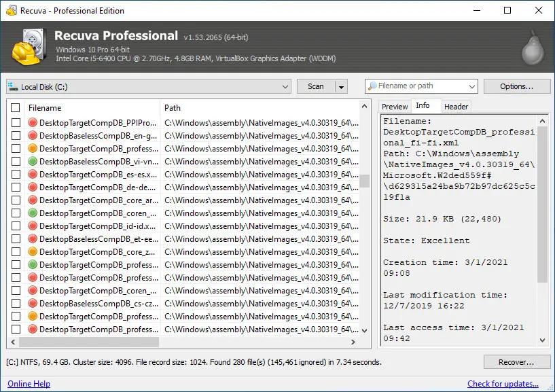Open the Online Help link
This screenshot has height=392, width=555.
[29, 384]
